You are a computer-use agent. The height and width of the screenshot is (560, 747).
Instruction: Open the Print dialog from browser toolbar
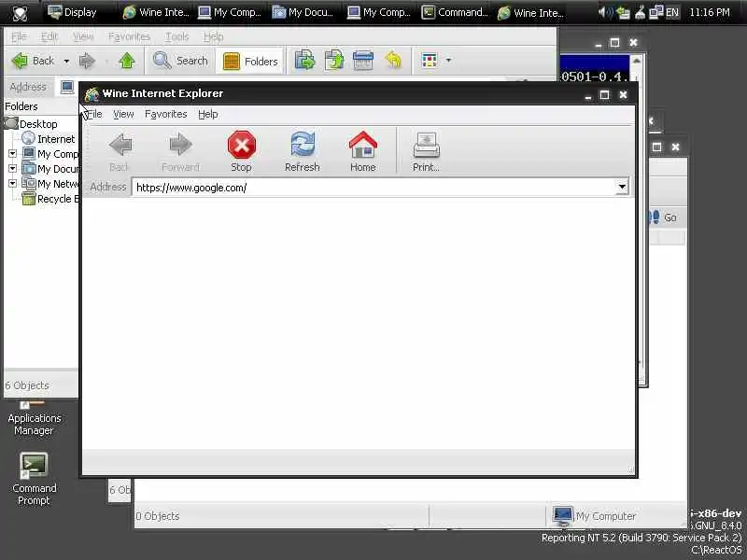tap(427, 151)
